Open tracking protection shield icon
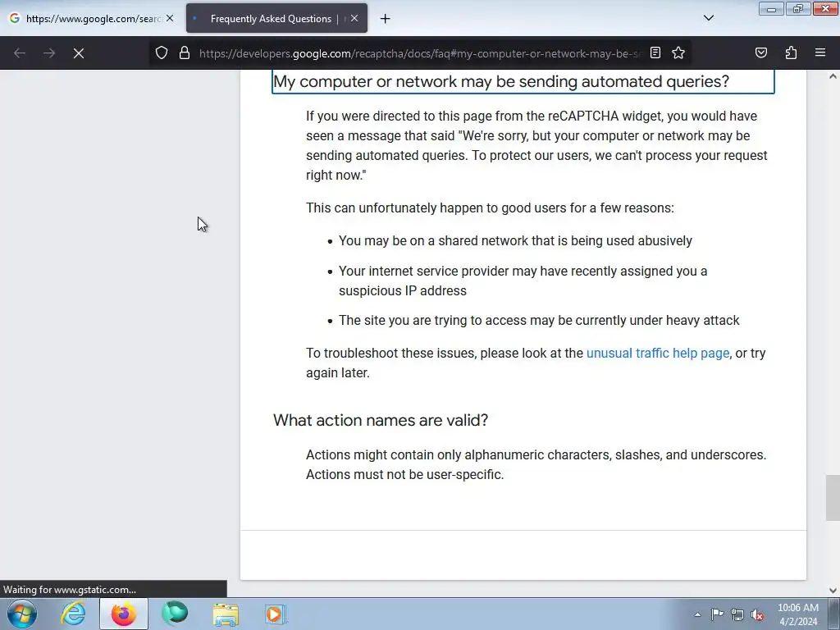The height and width of the screenshot is (630, 840). click(x=162, y=53)
